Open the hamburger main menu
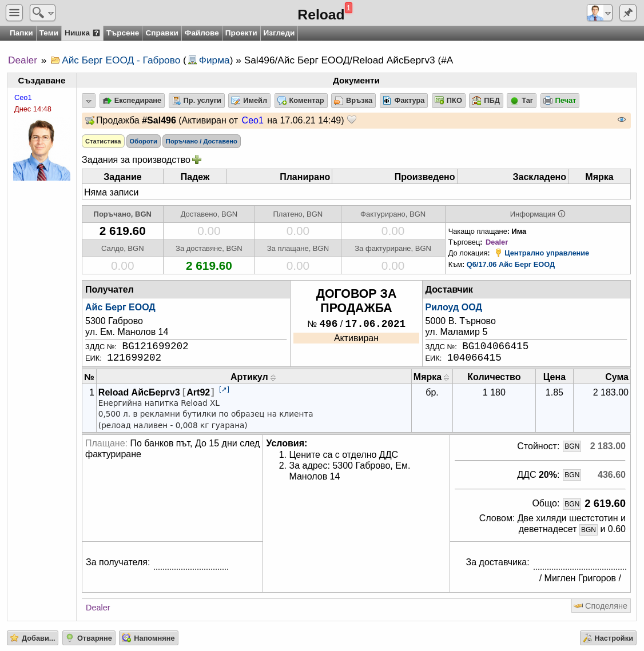 (x=14, y=13)
